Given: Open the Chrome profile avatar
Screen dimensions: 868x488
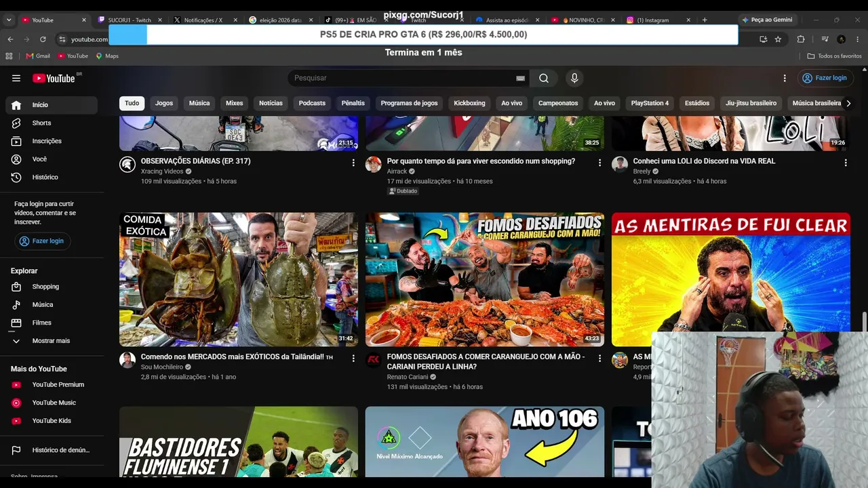Looking at the screenshot, I should pos(841,39).
